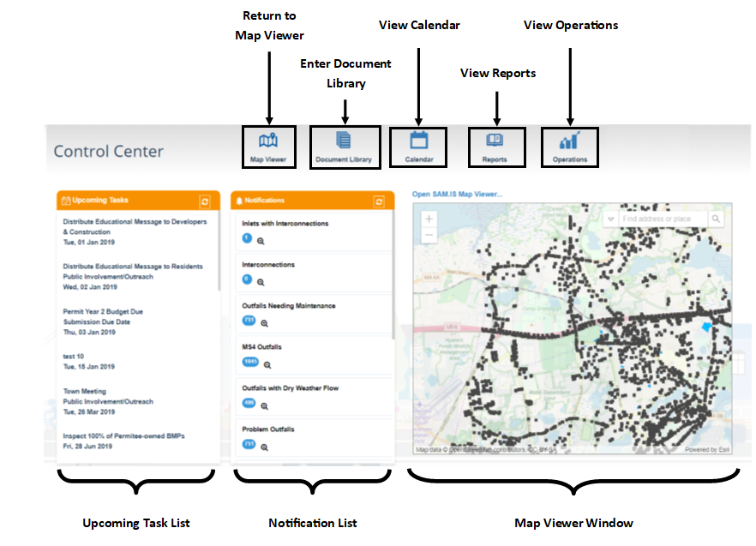This screenshot has width=756, height=546.
Task: Click magnifier icon under Outfalls Needing Maintenance
Action: [265, 323]
